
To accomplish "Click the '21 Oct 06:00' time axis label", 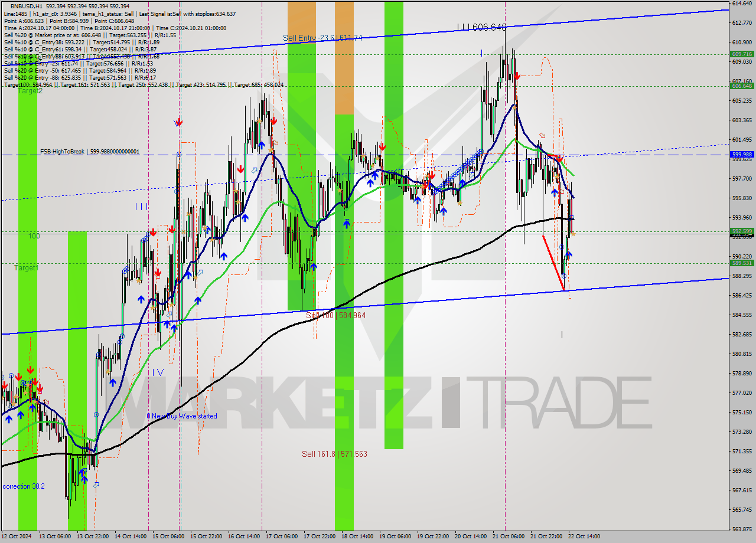I will 509,537.
